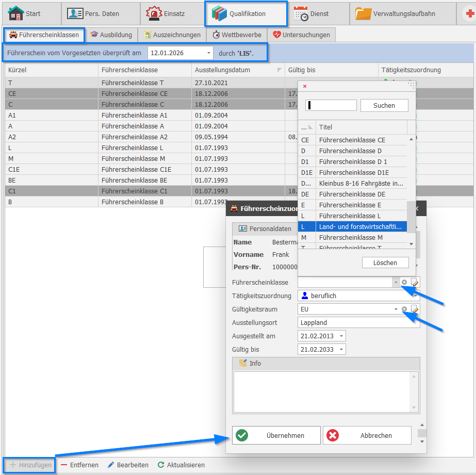Cancel the dialog with Abbrechen
The image size is (476, 475).
pos(367,435)
